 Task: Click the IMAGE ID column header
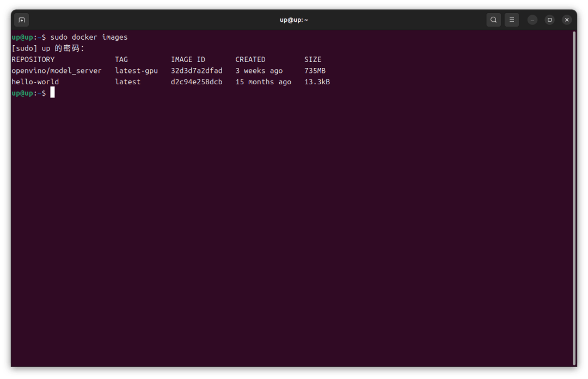188,60
